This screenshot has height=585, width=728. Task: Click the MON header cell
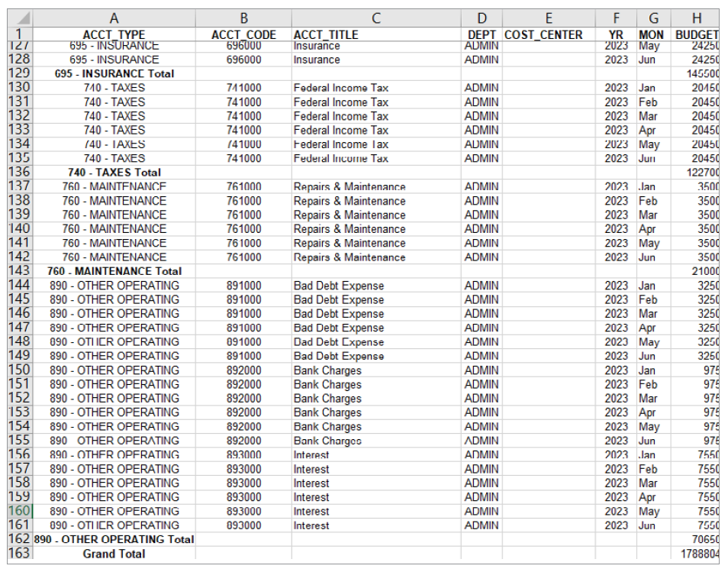coord(654,35)
